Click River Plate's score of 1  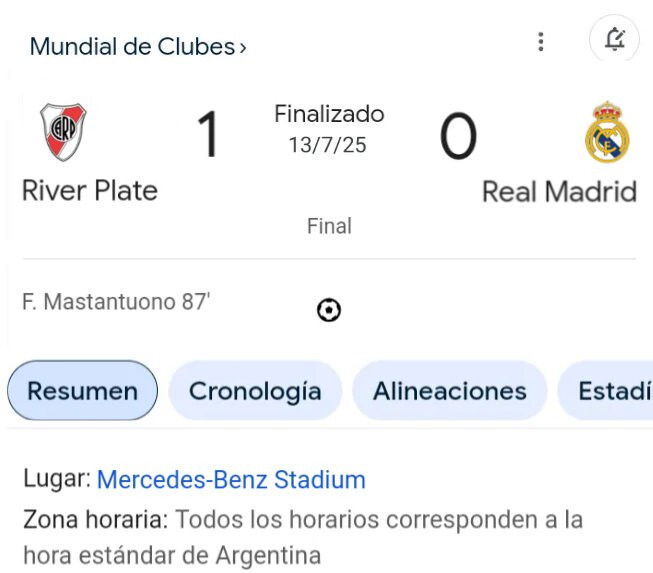208,134
